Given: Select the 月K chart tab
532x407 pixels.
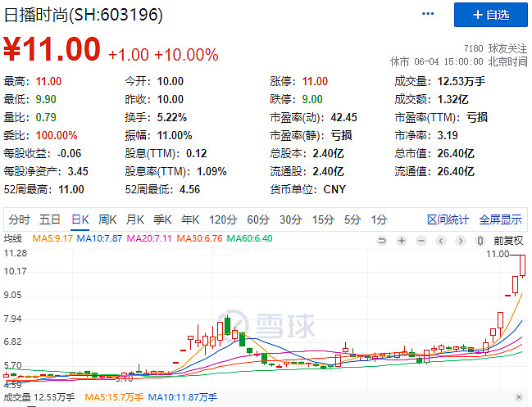Looking at the screenshot, I should coord(135,219).
